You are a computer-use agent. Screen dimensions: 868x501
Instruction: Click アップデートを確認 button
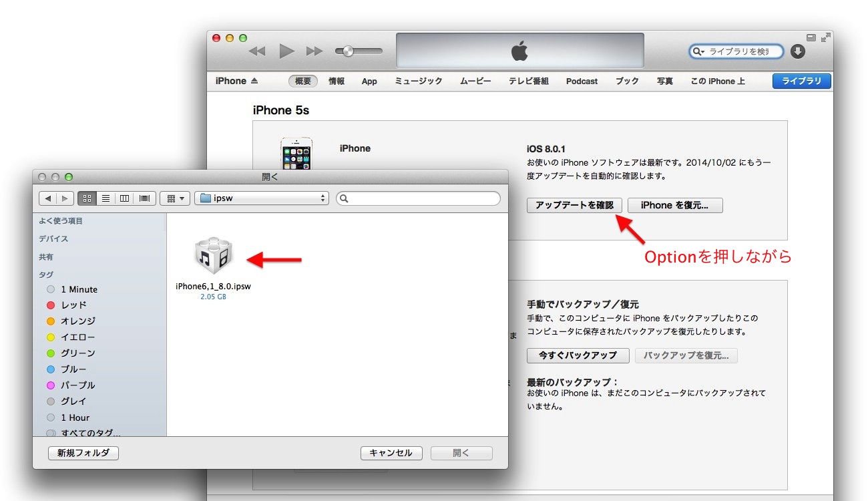[x=574, y=205]
